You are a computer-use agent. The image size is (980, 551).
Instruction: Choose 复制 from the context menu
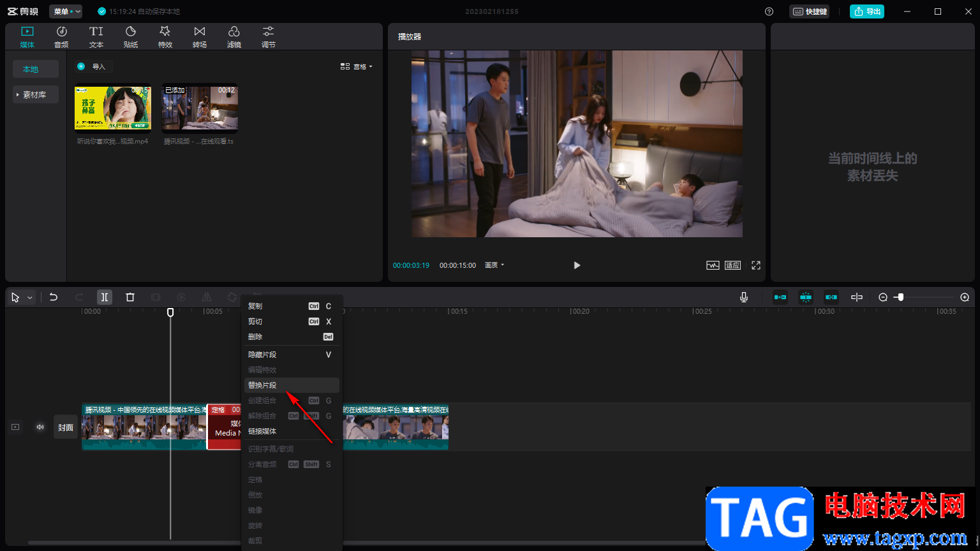pyautogui.click(x=290, y=306)
